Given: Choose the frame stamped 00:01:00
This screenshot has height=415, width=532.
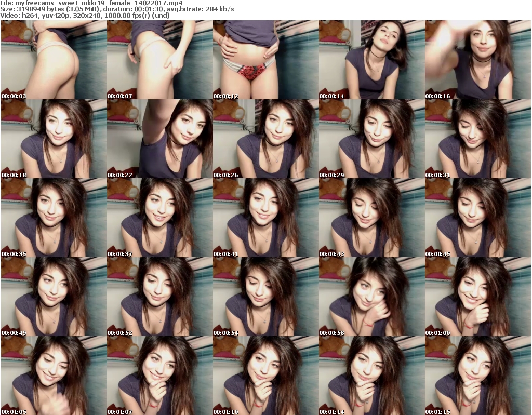Looking at the screenshot, I should point(478,297).
